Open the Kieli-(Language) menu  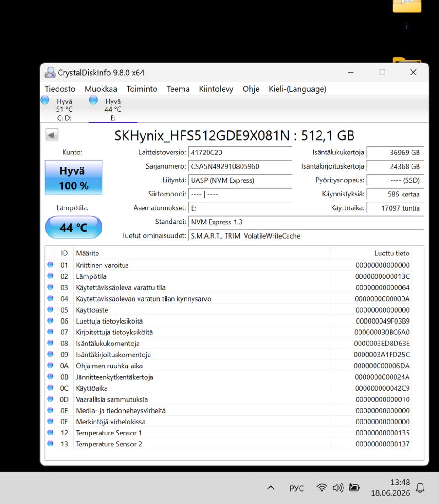pos(298,89)
